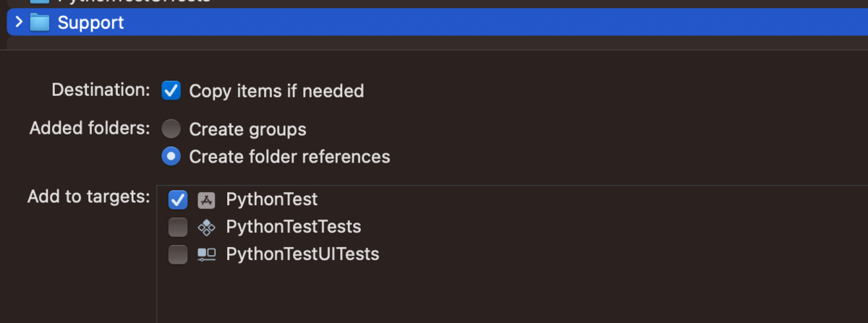Click the PythonTest target name
The height and width of the screenshot is (323, 868).
click(x=272, y=199)
